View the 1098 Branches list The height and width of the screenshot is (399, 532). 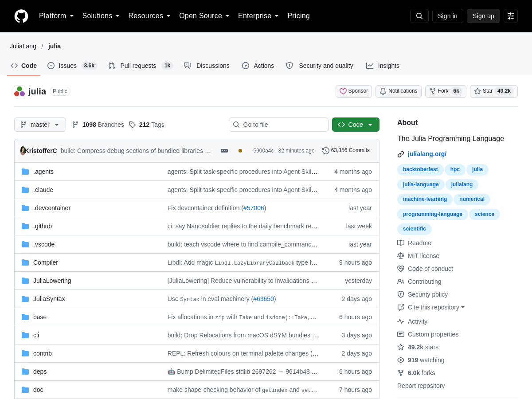(98, 125)
